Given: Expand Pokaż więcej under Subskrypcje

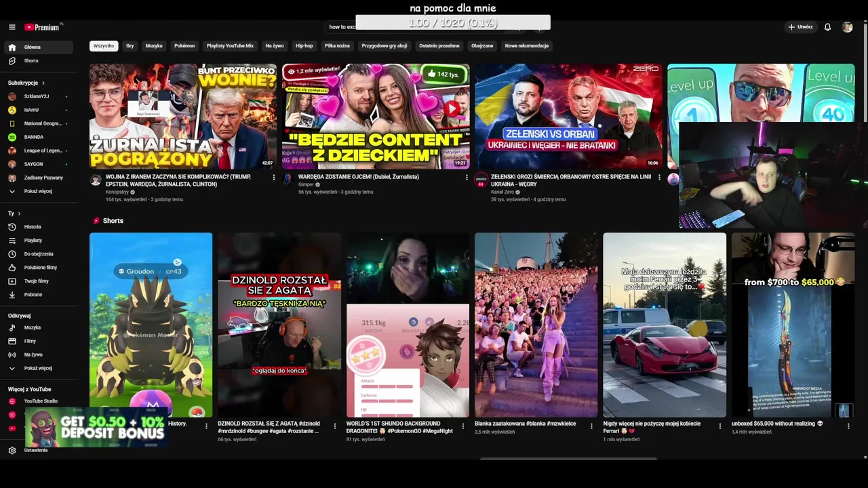Looking at the screenshot, I should click(x=38, y=191).
